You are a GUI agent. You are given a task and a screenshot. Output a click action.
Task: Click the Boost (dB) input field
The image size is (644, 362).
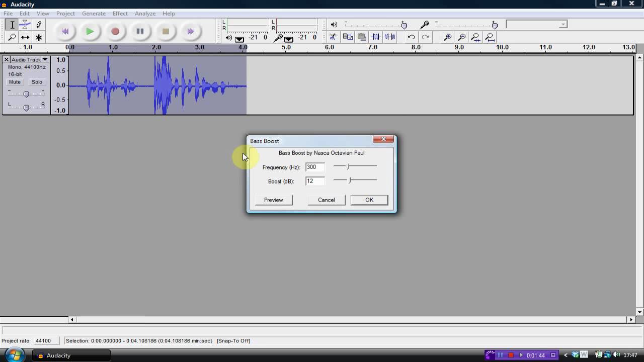[x=315, y=181]
